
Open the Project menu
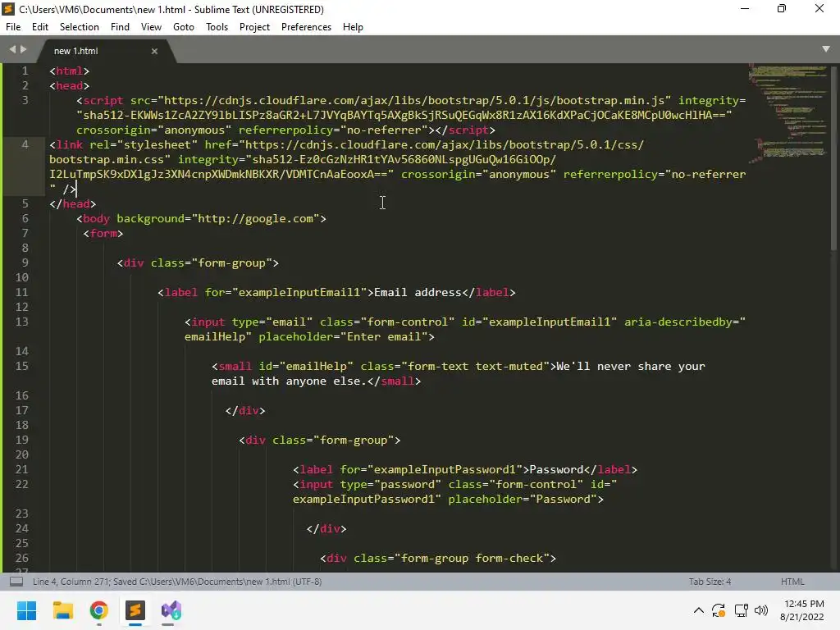(x=254, y=27)
